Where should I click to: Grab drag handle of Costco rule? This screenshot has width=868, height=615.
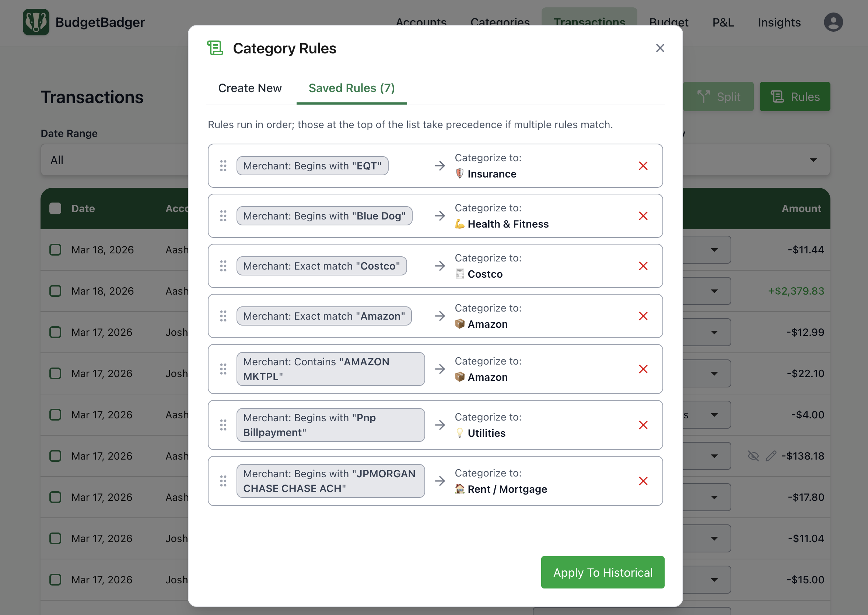pos(223,266)
